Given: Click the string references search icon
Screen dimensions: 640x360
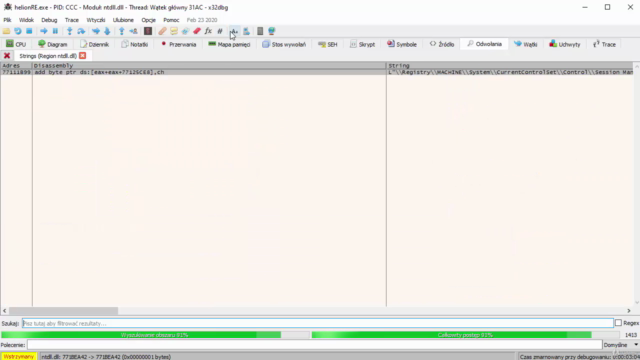Looking at the screenshot, I should (x=234, y=31).
